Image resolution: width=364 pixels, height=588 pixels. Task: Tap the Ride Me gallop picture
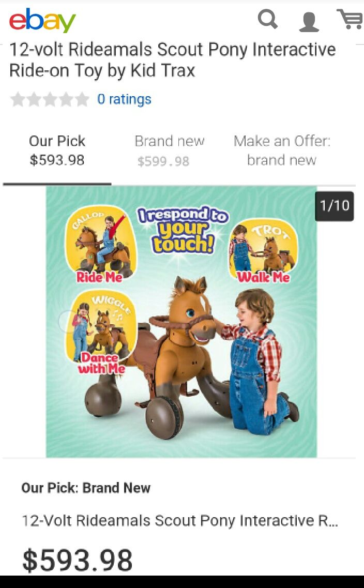coord(100,244)
